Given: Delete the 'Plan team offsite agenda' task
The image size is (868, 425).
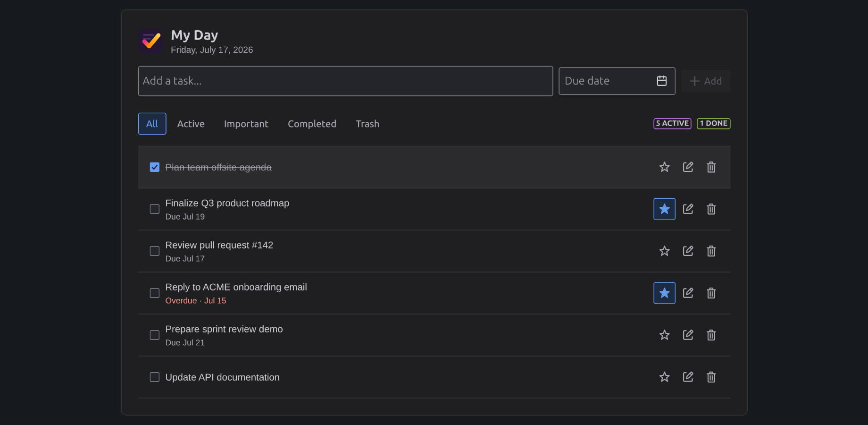Looking at the screenshot, I should click(711, 167).
